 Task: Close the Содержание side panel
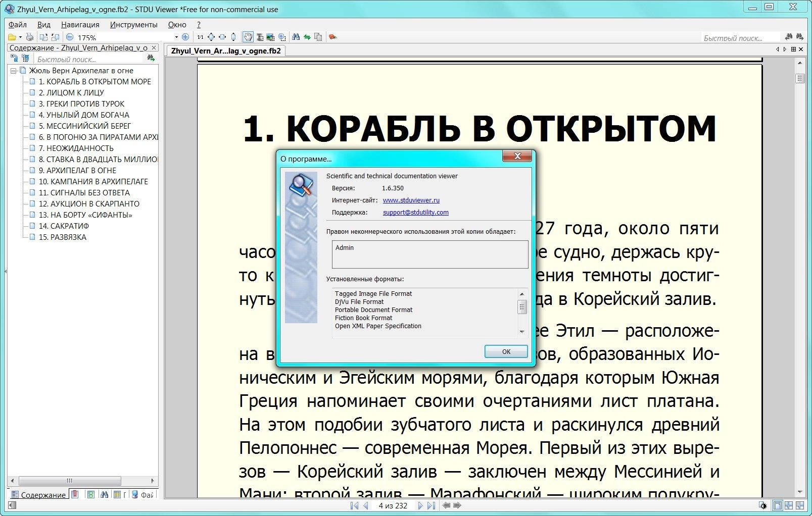tap(154, 48)
